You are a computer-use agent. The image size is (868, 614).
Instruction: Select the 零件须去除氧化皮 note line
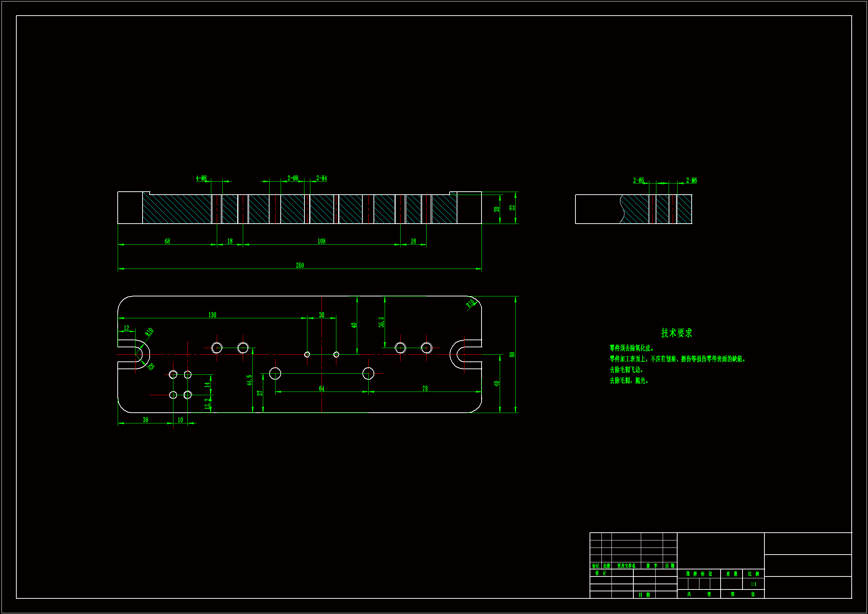click(x=632, y=348)
